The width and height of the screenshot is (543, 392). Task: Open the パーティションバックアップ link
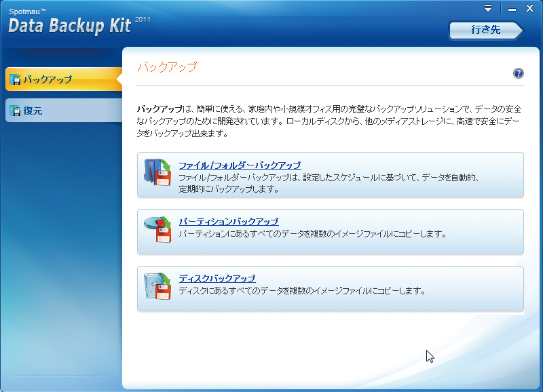pyautogui.click(x=229, y=221)
